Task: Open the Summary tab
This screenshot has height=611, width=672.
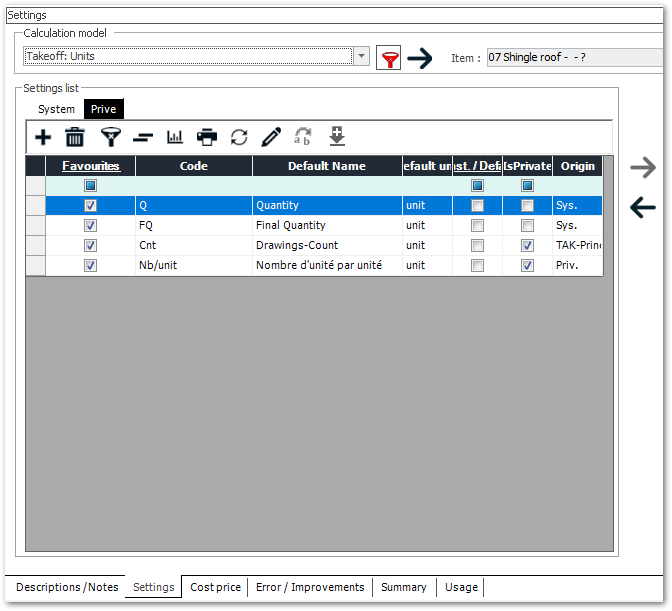Action: coord(403,587)
